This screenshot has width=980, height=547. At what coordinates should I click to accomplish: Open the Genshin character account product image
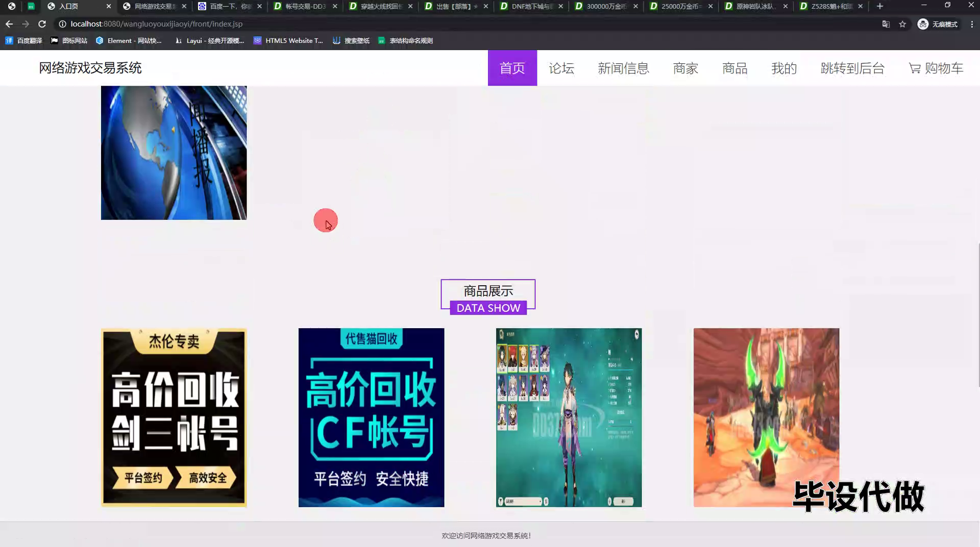pyautogui.click(x=569, y=417)
